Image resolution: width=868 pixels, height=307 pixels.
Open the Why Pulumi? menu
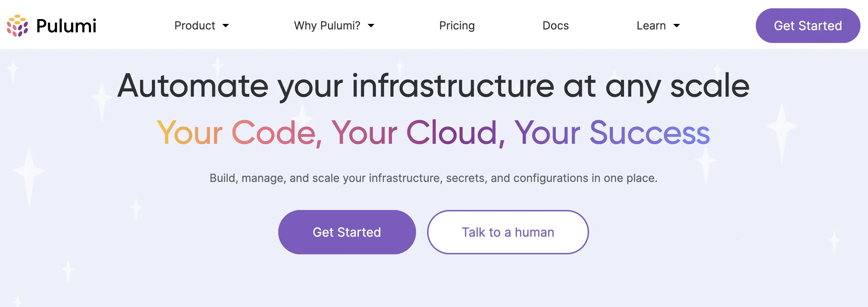(x=327, y=26)
